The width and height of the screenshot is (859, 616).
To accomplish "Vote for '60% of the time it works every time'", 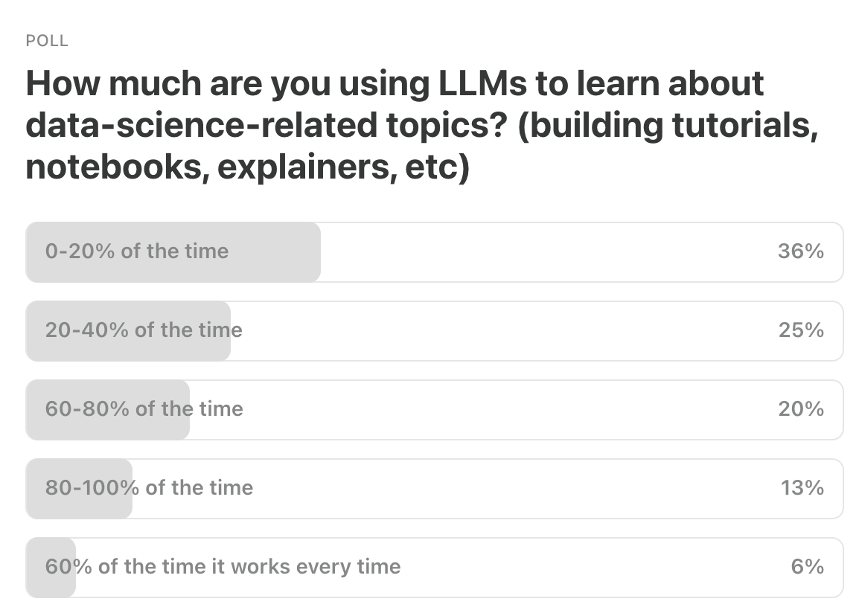I will point(222,566).
